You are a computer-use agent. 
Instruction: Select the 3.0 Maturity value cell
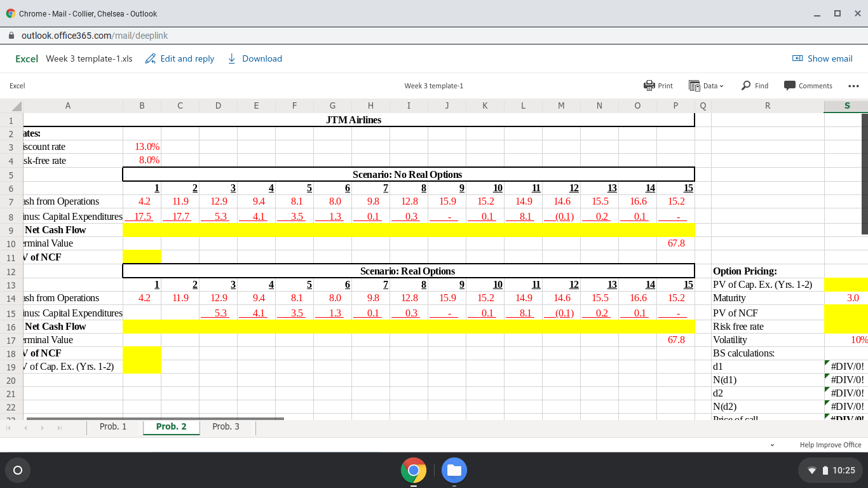[846, 298]
